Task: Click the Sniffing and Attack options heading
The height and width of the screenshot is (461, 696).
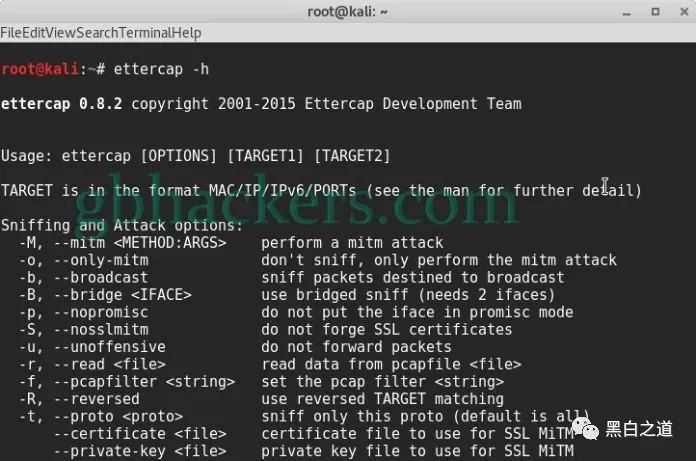Action: pos(122,225)
